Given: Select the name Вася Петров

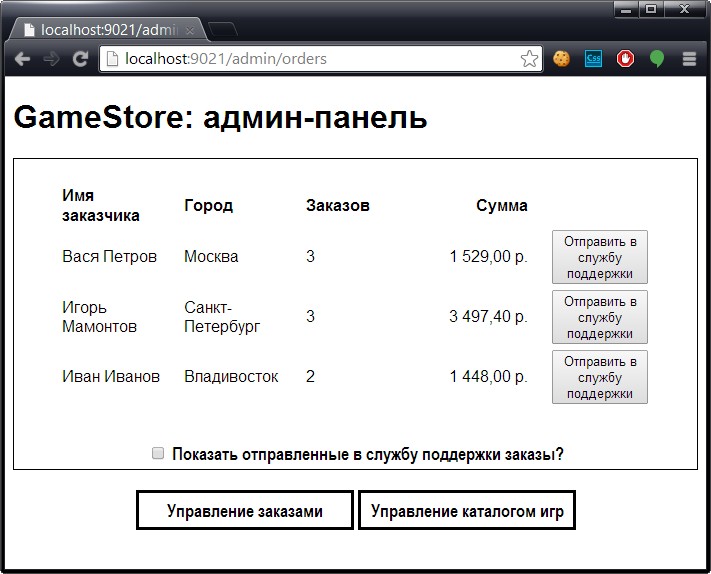Looking at the screenshot, I should 109,257.
